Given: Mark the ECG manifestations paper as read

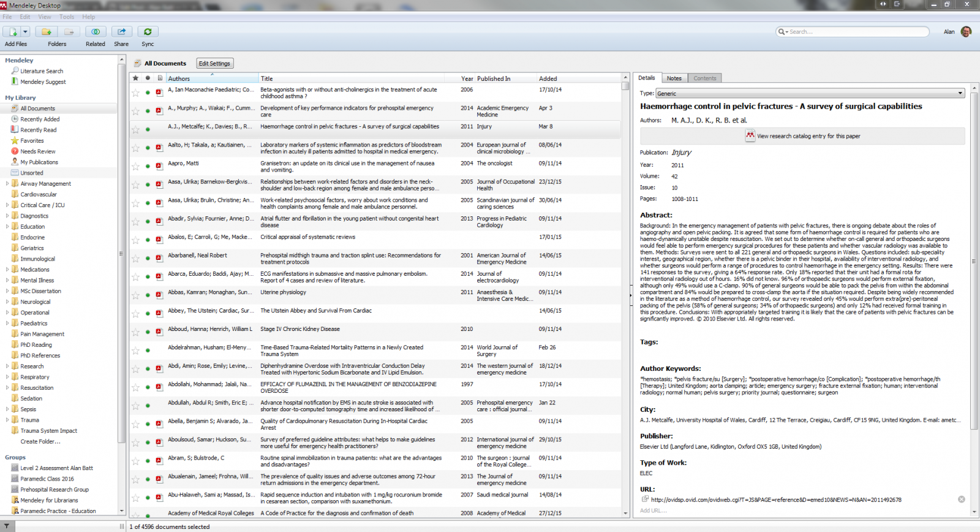Looking at the screenshot, I should coord(148,276).
